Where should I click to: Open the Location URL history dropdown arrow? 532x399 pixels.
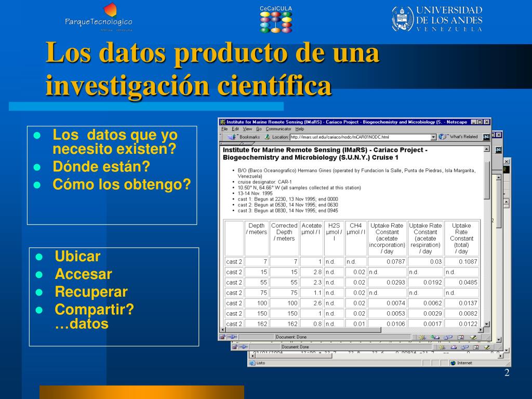coord(433,137)
